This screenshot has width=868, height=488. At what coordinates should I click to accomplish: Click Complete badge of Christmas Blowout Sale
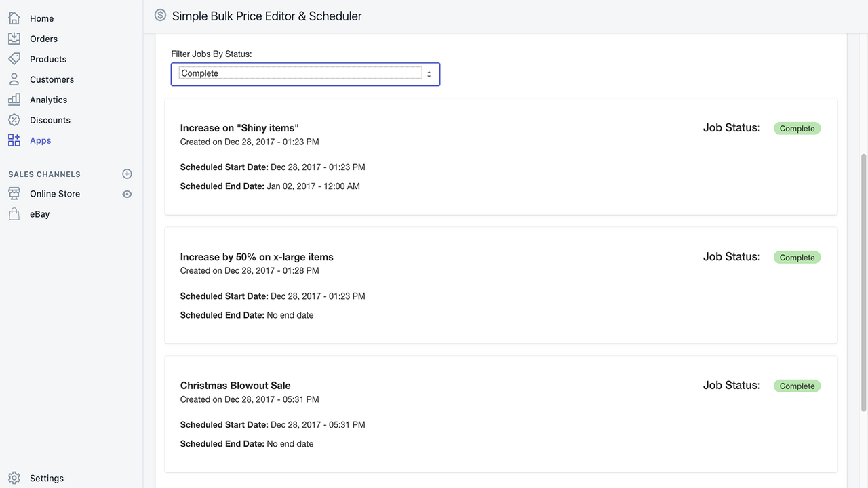[797, 386]
